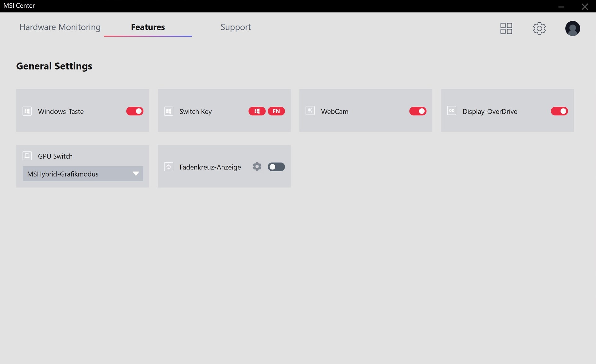Turn off the WebCam toggle
This screenshot has width=596, height=364.
pyautogui.click(x=418, y=111)
